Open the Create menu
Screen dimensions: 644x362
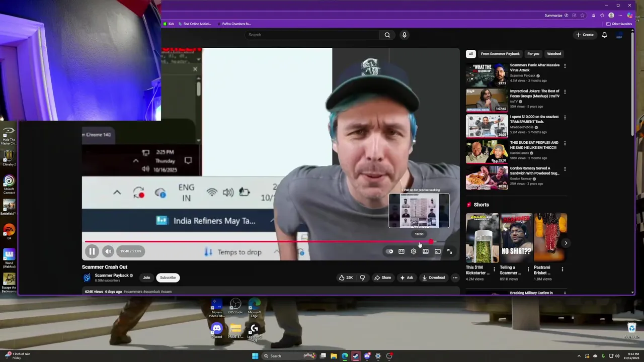585,35
